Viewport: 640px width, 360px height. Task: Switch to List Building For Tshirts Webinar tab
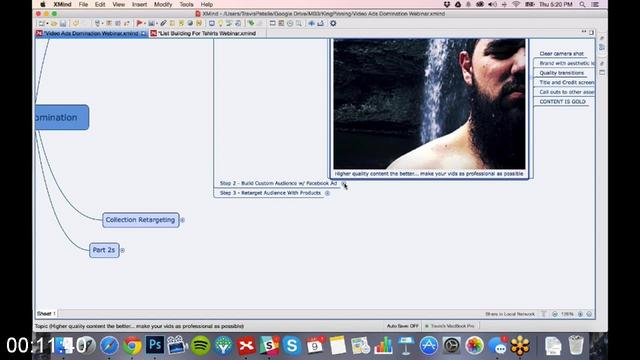point(207,33)
